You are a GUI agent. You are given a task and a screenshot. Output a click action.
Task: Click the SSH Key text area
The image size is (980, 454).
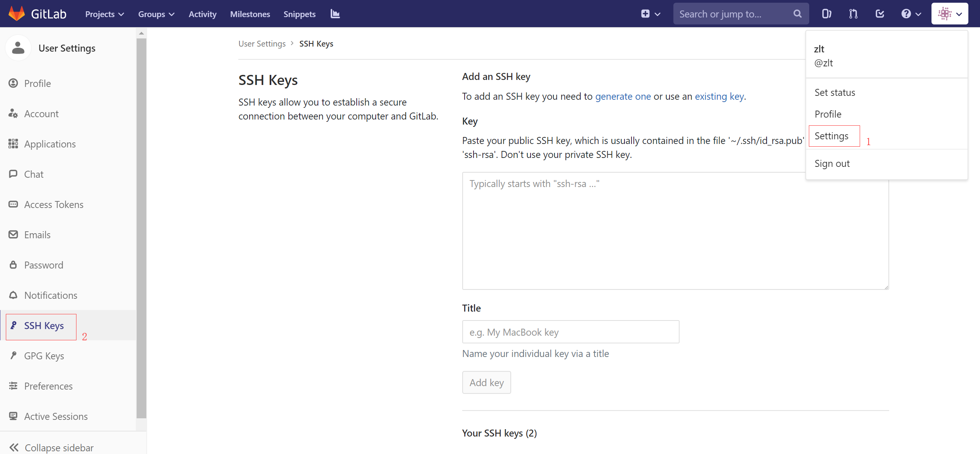point(675,231)
